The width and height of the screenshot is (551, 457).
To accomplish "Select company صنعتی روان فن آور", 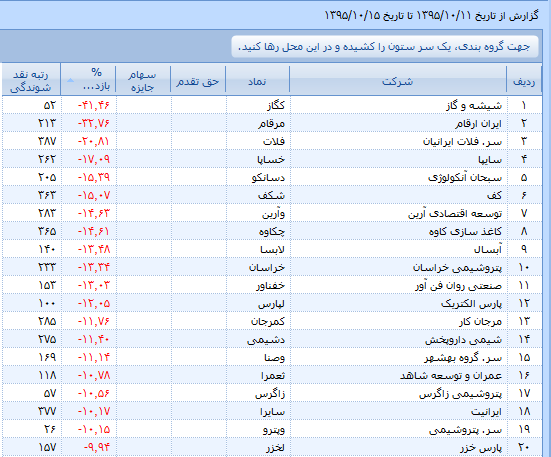I will tap(459, 285).
